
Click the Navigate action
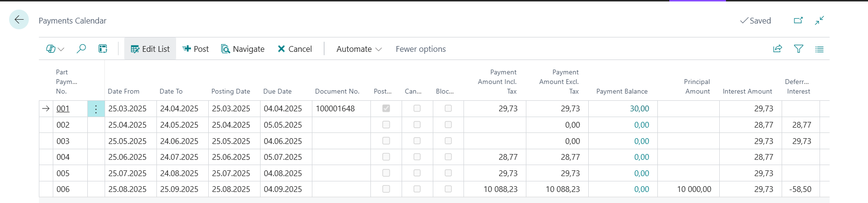click(243, 49)
